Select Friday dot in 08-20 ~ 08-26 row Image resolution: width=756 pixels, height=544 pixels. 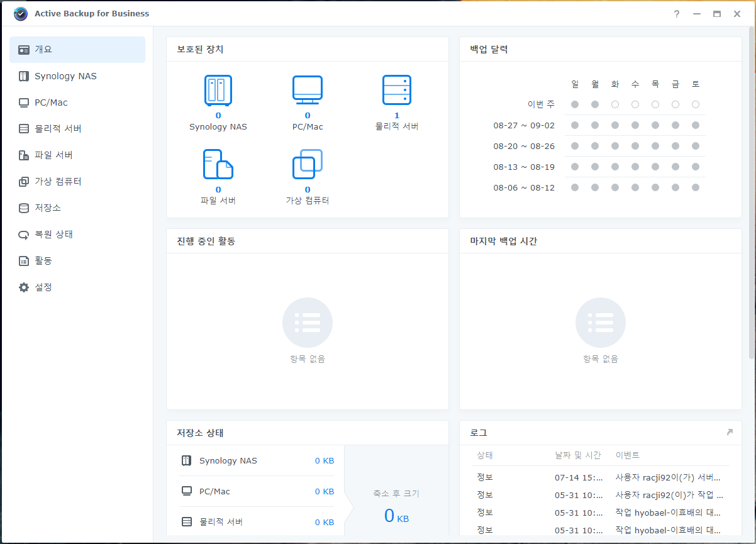click(x=675, y=146)
